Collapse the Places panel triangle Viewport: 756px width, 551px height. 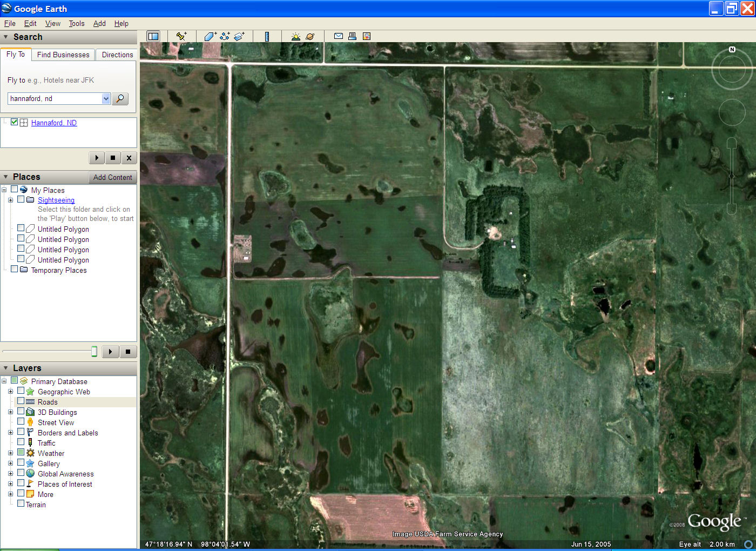[6, 177]
